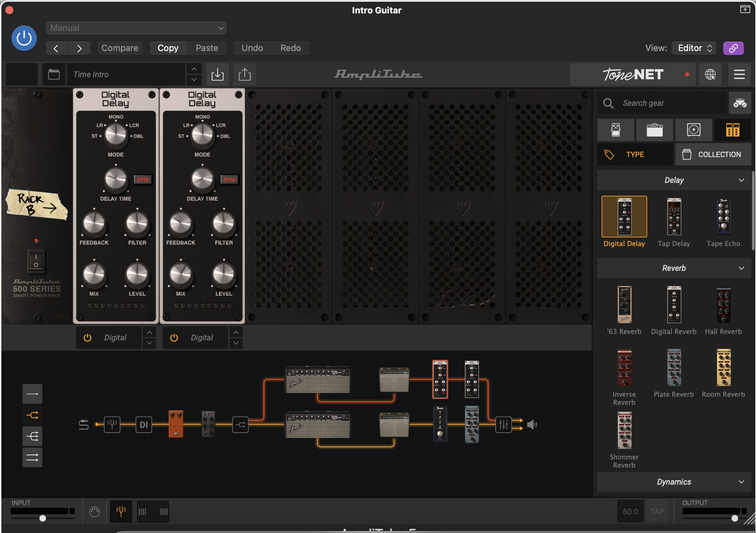The height and width of the screenshot is (533, 756).
Task: Click second Digital slot down arrow
Action: pyautogui.click(x=236, y=343)
